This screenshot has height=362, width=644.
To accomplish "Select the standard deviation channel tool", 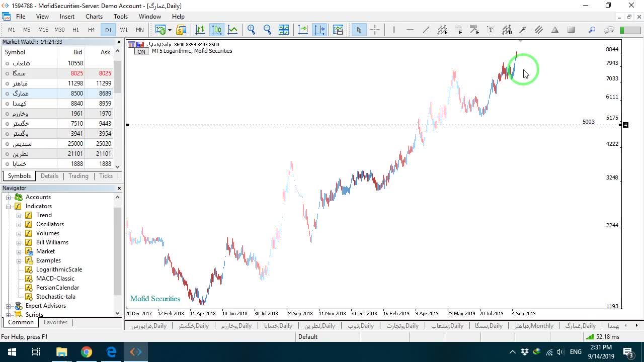I will pos(507,30).
